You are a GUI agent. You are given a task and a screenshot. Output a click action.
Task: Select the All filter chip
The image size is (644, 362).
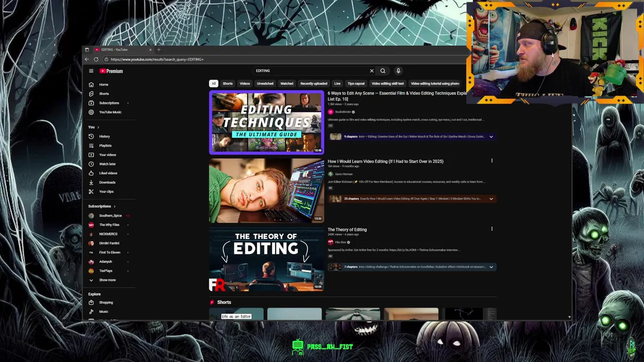pos(213,83)
